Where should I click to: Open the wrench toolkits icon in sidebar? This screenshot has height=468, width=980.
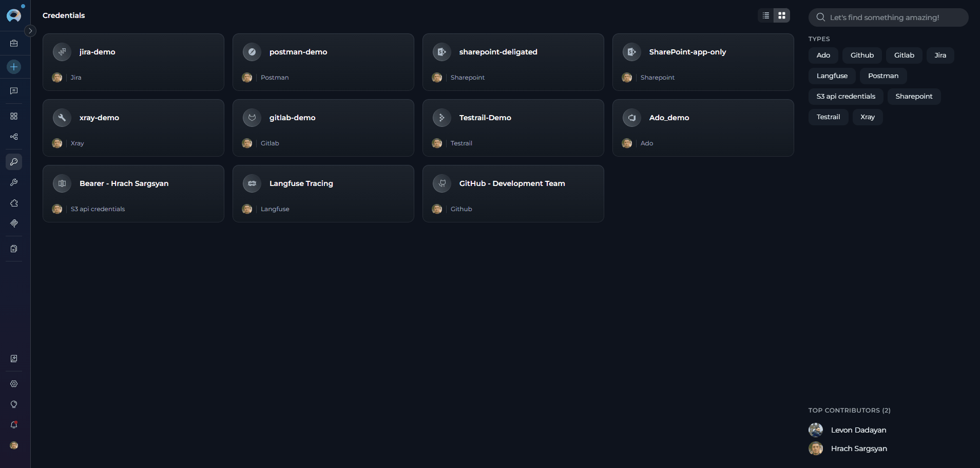coord(14,182)
